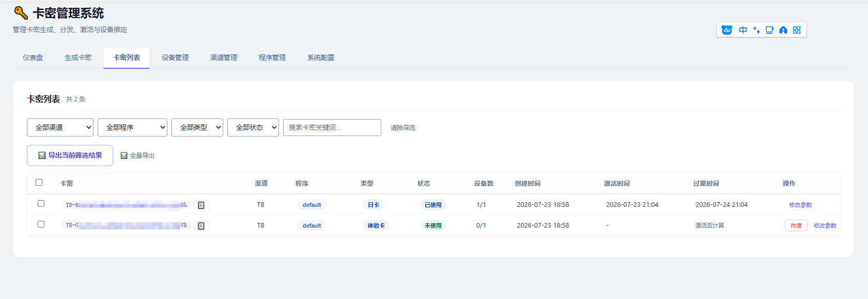Click the 已使用 status badge
This screenshot has height=299, width=868.
(x=433, y=205)
